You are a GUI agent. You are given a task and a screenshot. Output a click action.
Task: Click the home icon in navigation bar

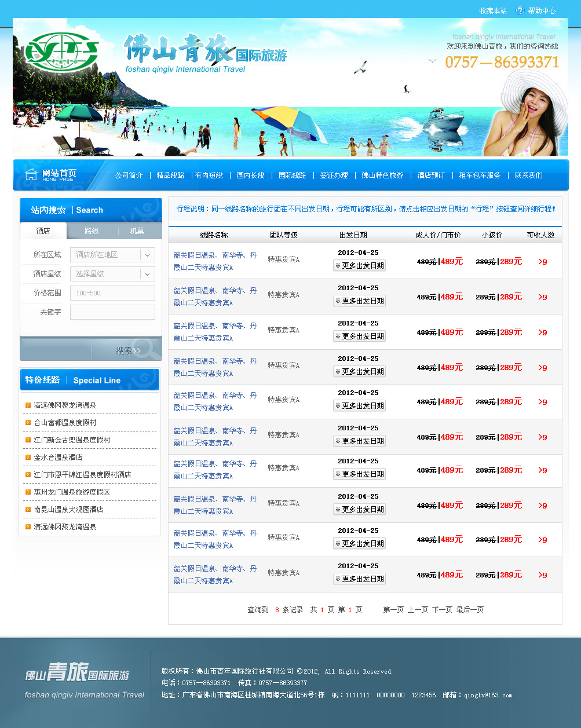click(31, 174)
